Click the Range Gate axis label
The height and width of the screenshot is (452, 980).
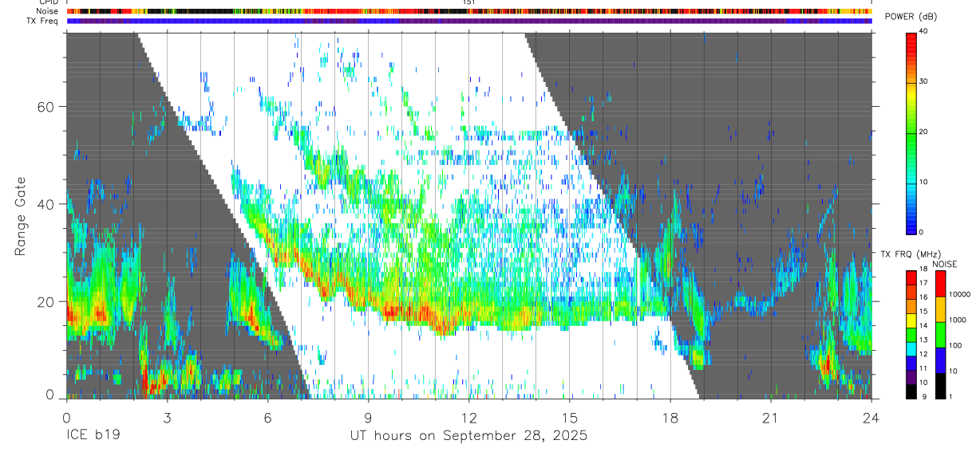pyautogui.click(x=20, y=216)
